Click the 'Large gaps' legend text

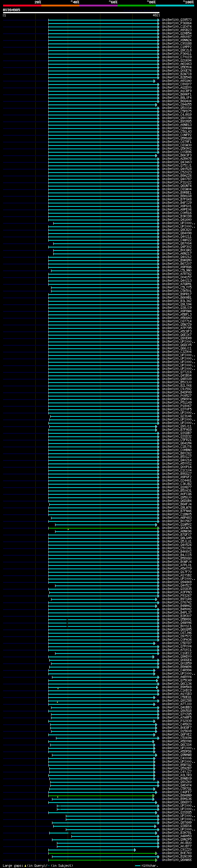(13, 865)
